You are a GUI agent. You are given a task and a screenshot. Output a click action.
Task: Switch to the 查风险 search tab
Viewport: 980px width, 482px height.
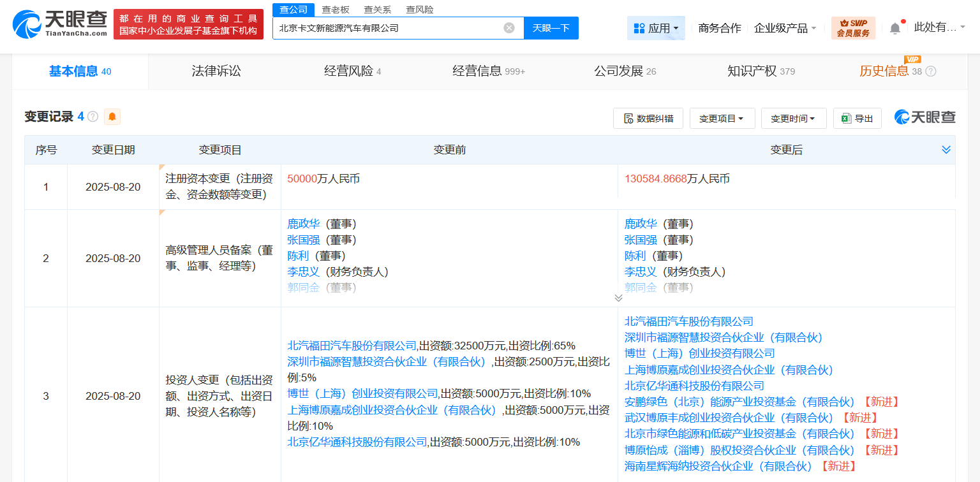tap(419, 10)
